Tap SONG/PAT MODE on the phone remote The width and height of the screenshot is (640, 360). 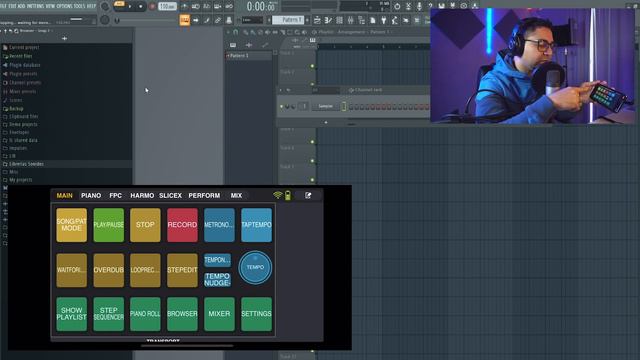point(71,225)
